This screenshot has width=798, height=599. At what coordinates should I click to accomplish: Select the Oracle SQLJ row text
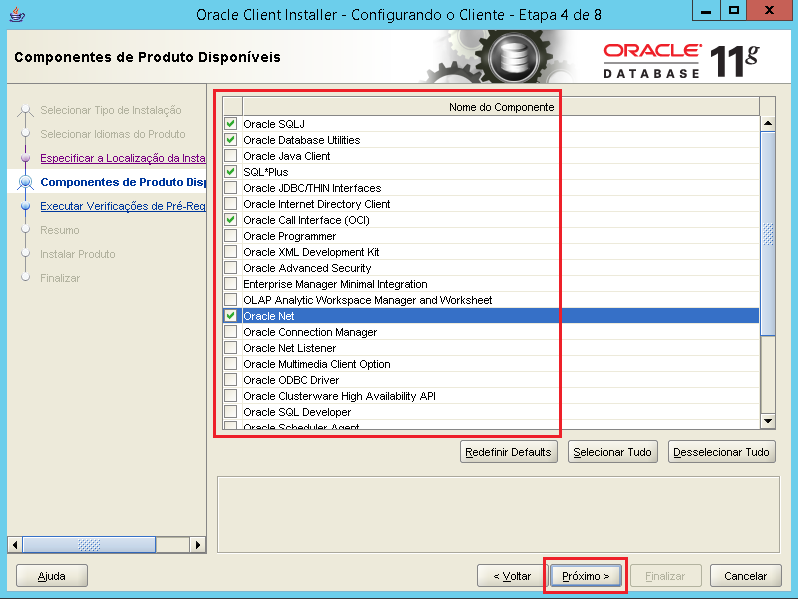tap(274, 124)
